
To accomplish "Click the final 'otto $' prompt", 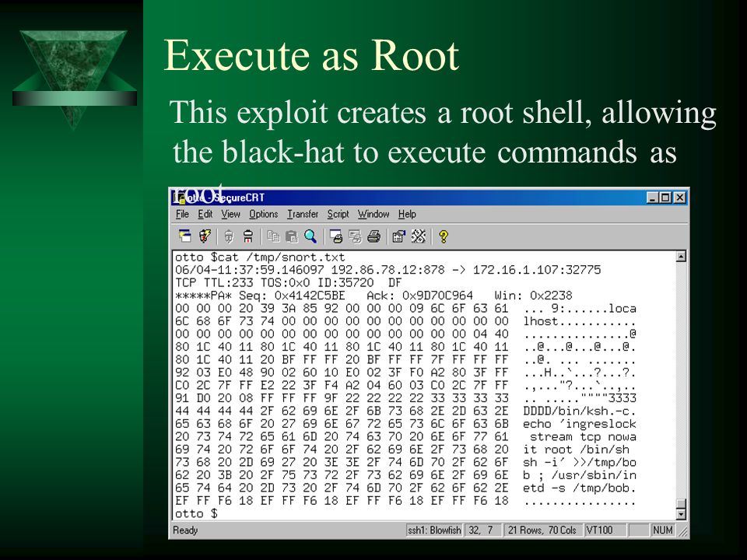I will [x=196, y=514].
